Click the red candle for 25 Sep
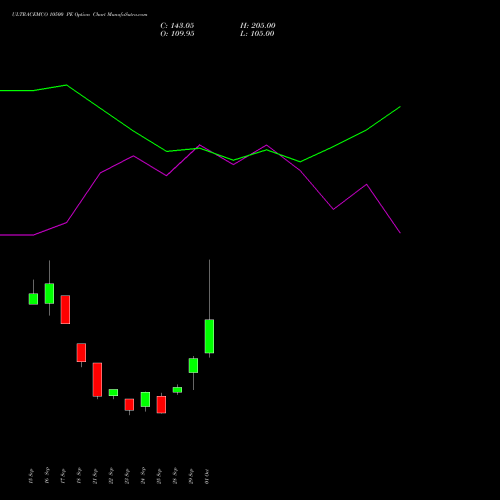The height and width of the screenshot is (500, 500). coord(161,404)
